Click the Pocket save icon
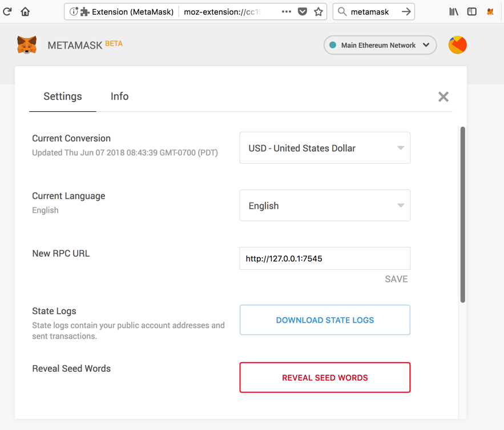Image resolution: width=504 pixels, height=430 pixels. 303,11
